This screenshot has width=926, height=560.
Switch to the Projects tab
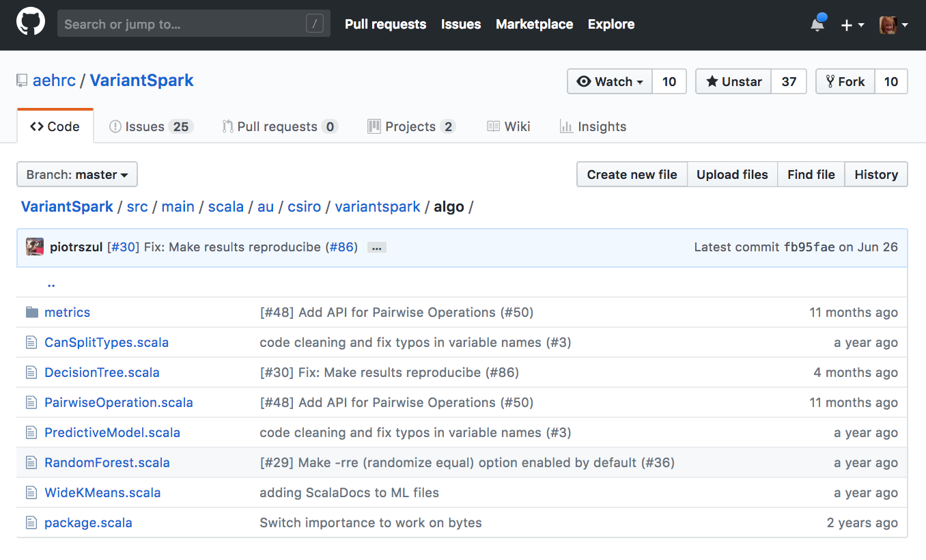[412, 126]
